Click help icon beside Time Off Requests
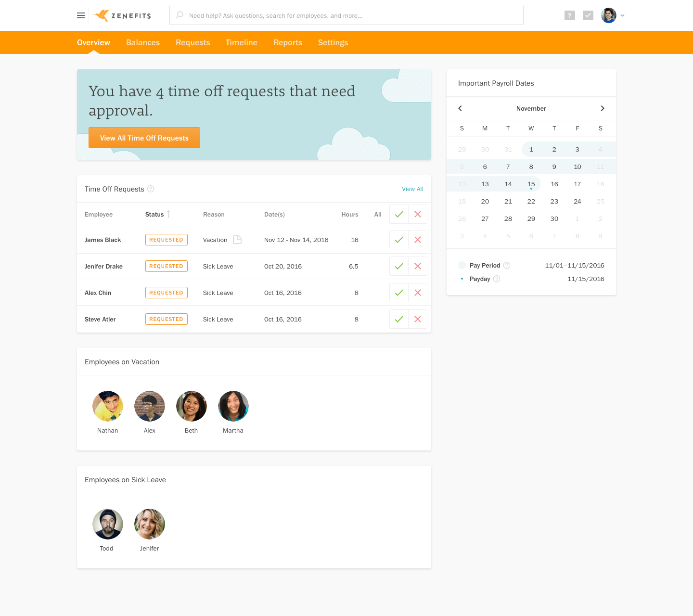Viewport: 693px width, 616px height. [x=151, y=189]
